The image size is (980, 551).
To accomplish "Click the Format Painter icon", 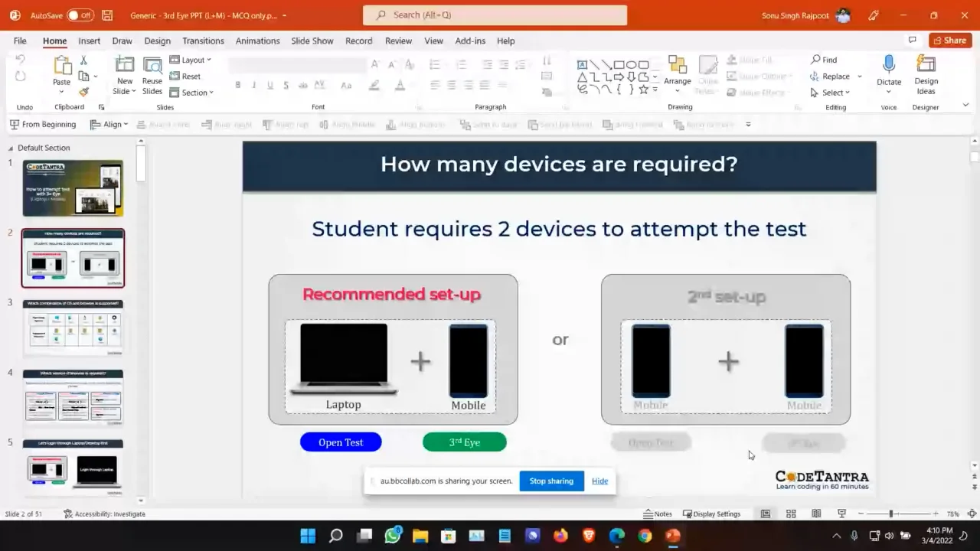I will click(x=83, y=92).
